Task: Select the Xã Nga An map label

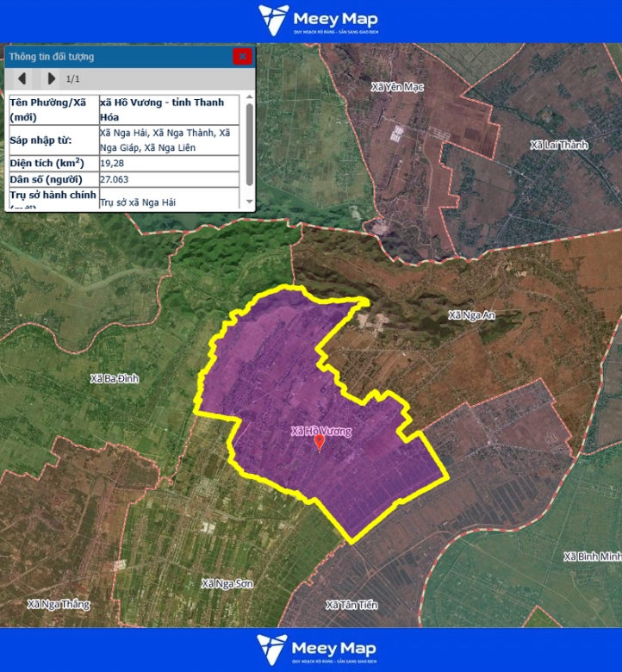Action: [x=471, y=315]
